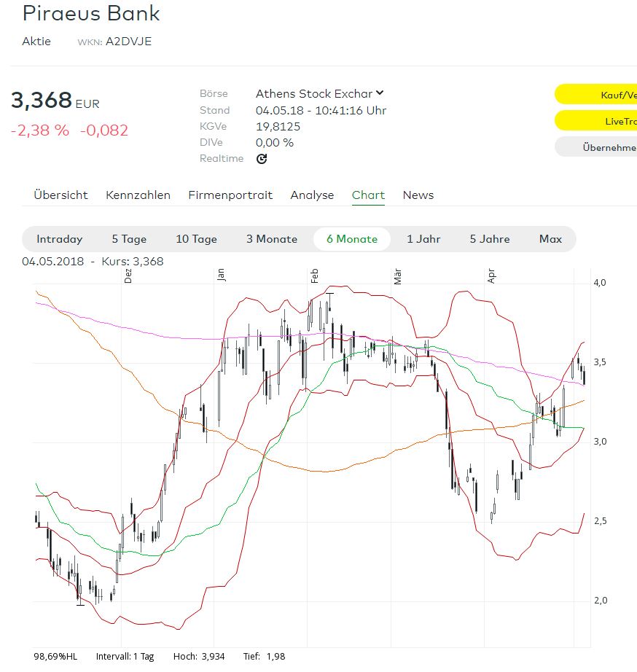Image resolution: width=637 pixels, height=672 pixels.
Task: Select the 5 Tage time range
Action: [128, 239]
